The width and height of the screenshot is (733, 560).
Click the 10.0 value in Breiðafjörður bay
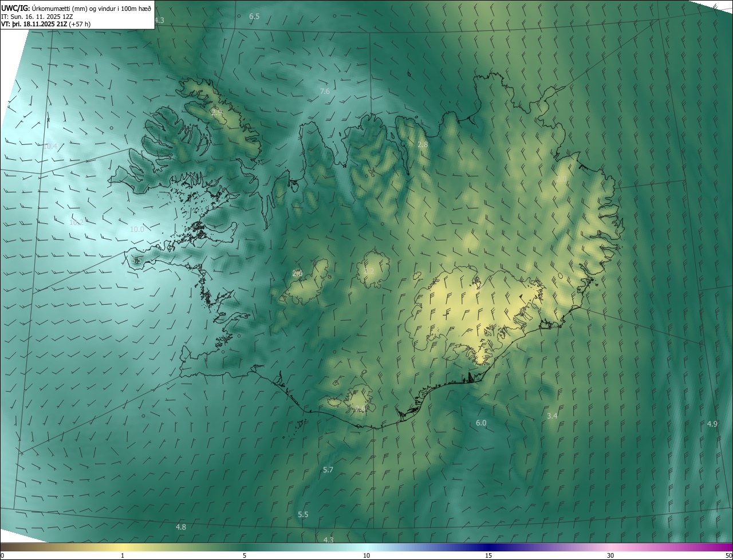[137, 230]
